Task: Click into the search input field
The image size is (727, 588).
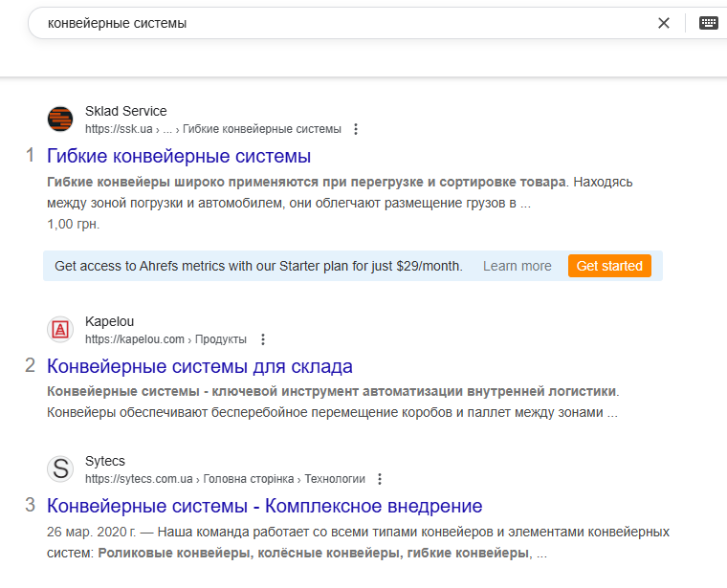Action: point(343,23)
